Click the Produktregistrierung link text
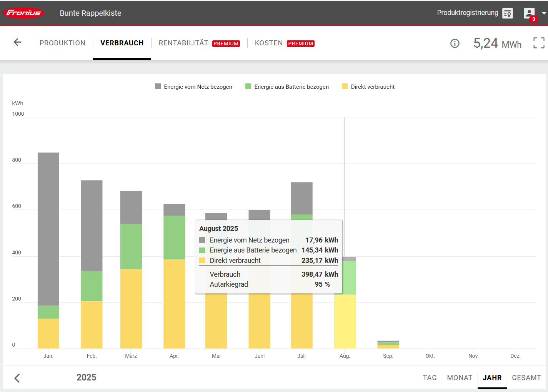 [467, 13]
